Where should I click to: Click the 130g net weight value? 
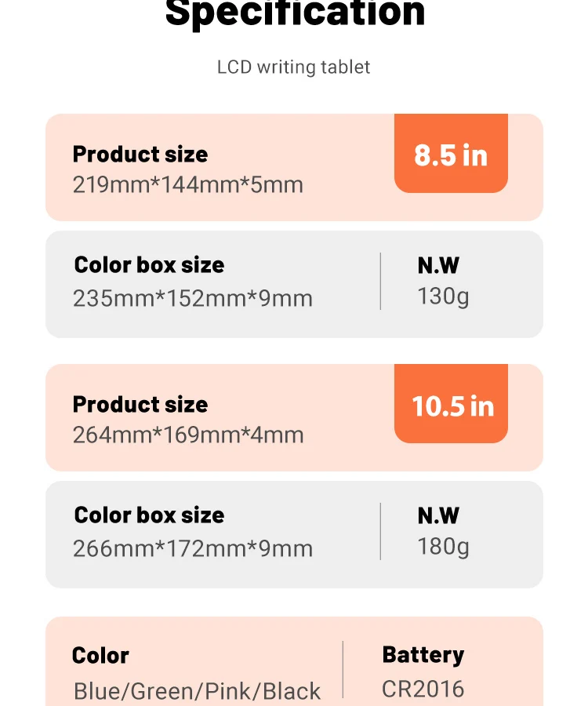443,297
